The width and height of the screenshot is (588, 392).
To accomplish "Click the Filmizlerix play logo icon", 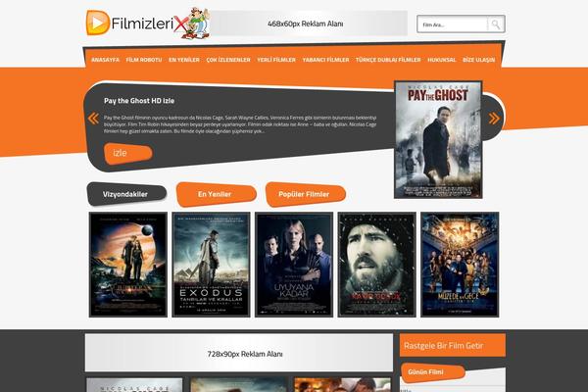I will coord(97,23).
